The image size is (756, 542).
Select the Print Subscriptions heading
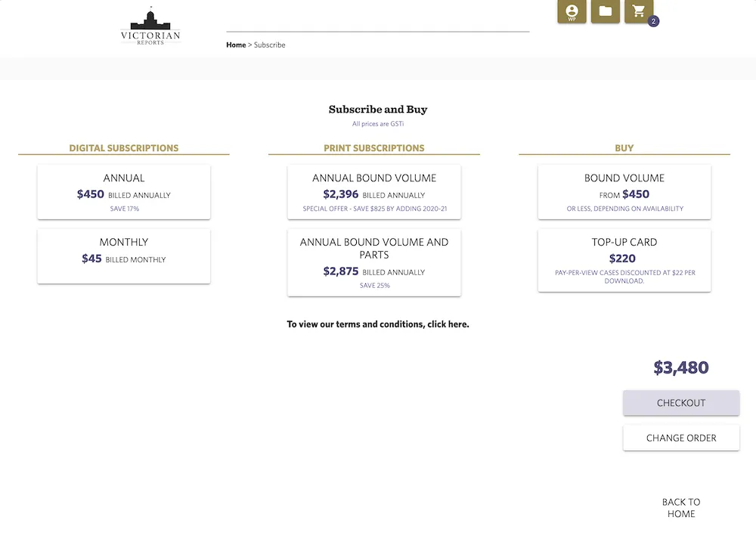373,148
